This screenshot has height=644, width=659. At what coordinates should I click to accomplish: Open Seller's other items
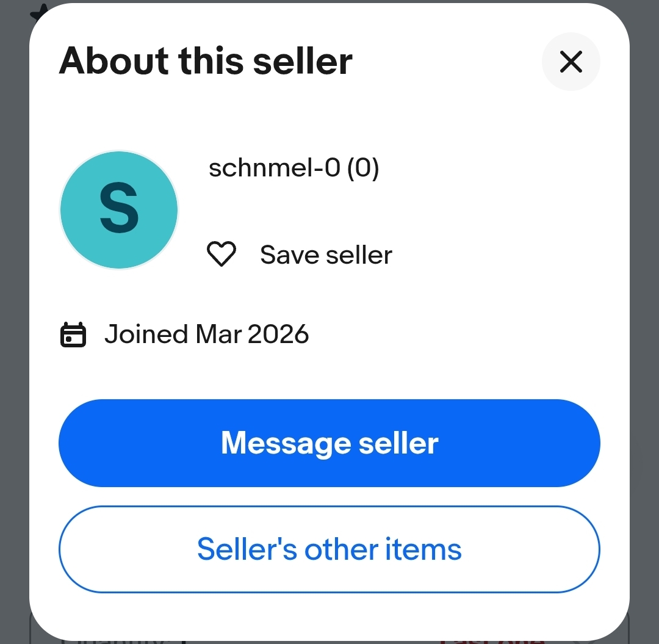point(329,549)
